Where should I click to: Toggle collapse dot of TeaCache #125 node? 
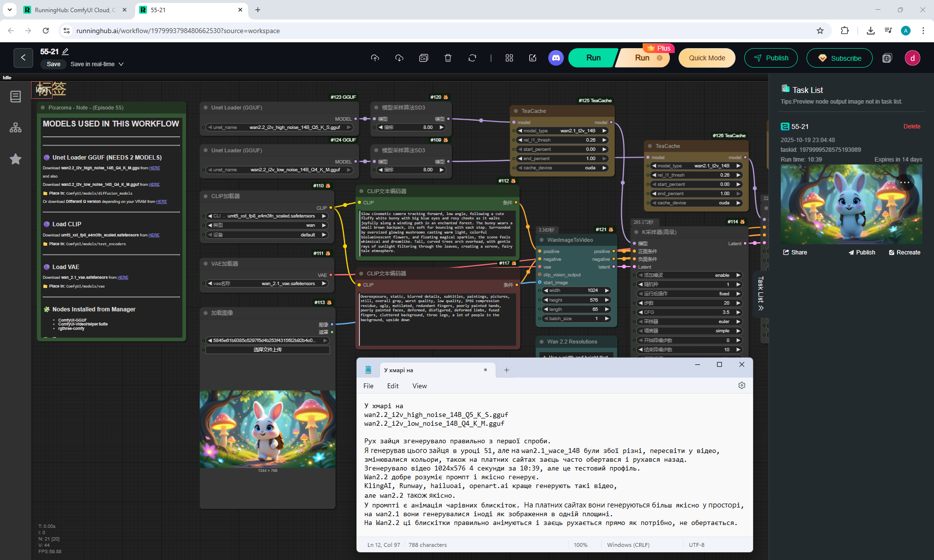coord(515,111)
